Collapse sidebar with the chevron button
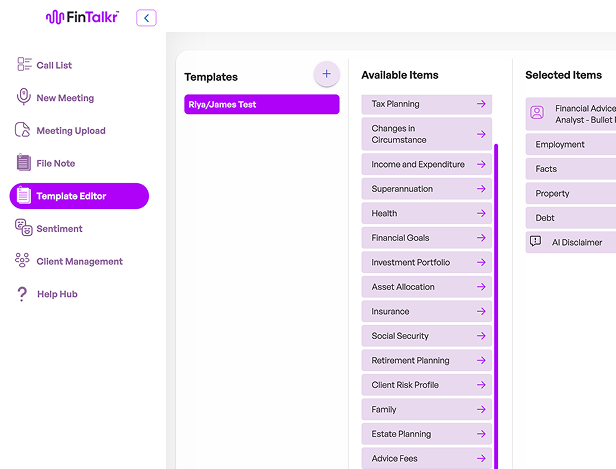 point(147,18)
